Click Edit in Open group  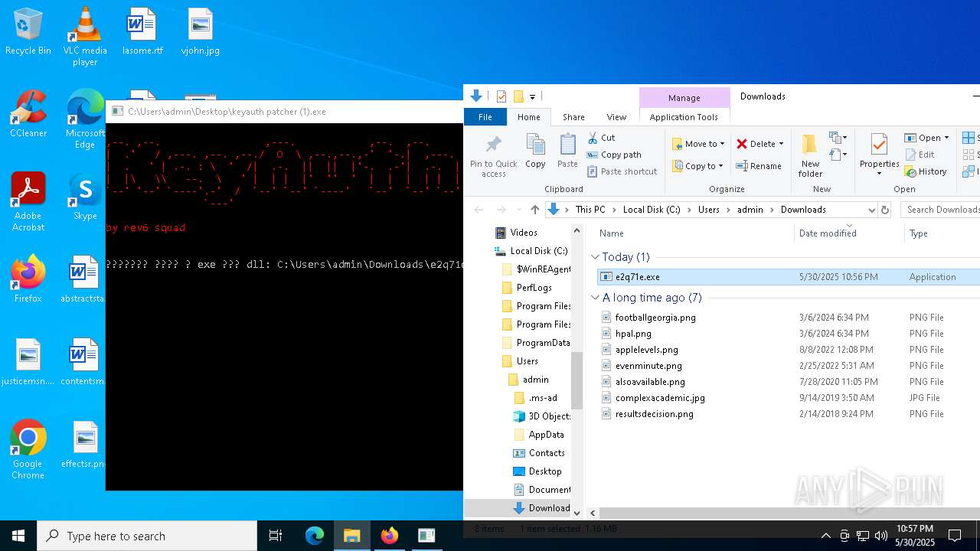point(920,155)
